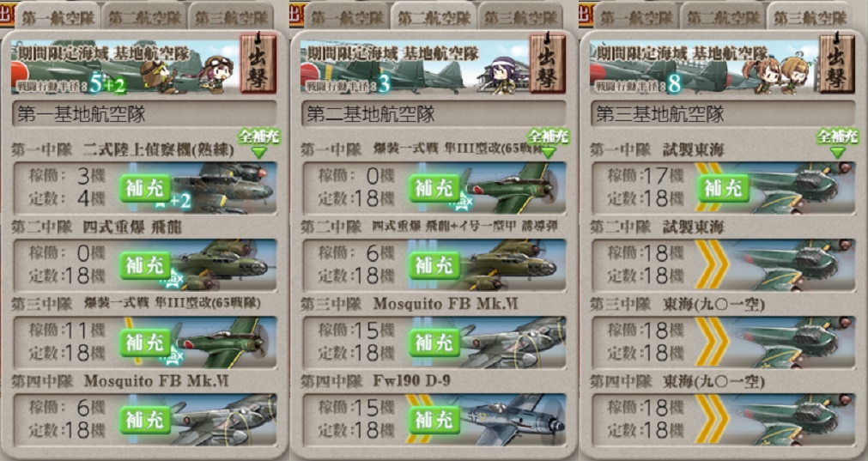Resupply the empty 四式重爆 飛龍 squadron with 補充
Viewport: 868px width, 461px height.
click(144, 265)
